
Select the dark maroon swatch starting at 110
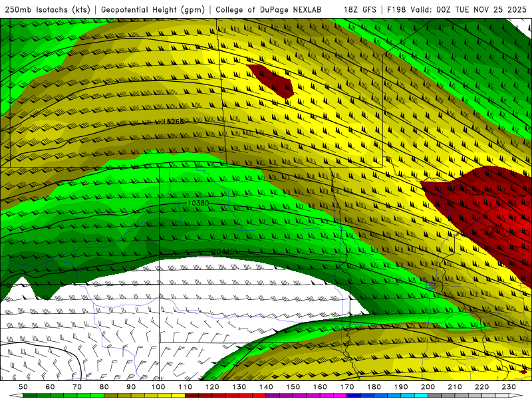tap(192, 396)
